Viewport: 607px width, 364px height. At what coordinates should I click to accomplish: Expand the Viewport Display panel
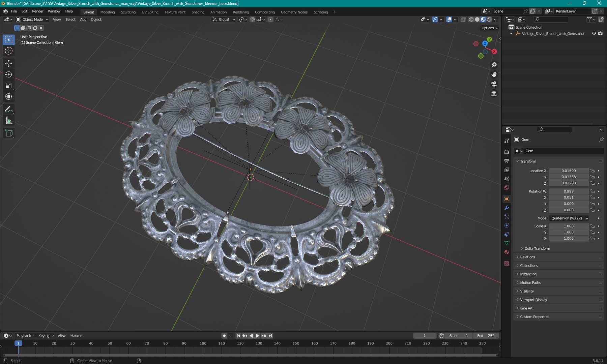click(x=533, y=300)
